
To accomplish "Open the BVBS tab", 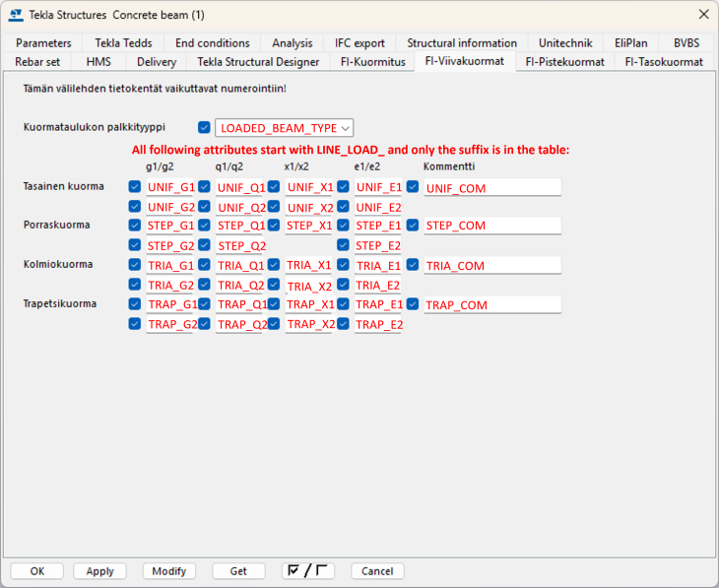I will click(686, 43).
